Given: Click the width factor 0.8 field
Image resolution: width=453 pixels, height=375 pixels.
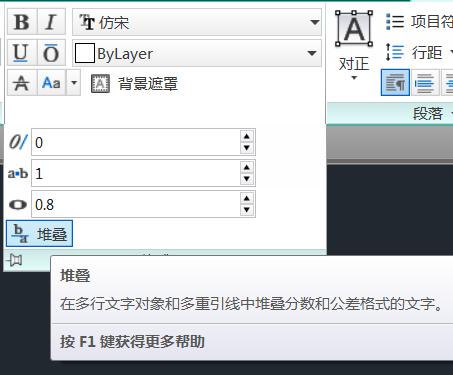Looking at the screenshot, I should [x=136, y=204].
